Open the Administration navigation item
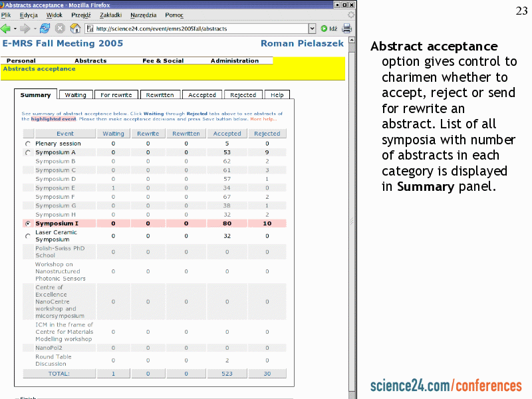 coord(234,61)
